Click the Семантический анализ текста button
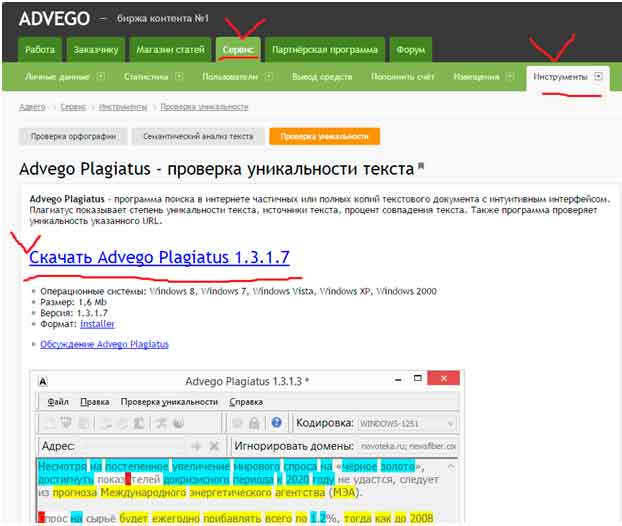The image size is (622, 526). click(x=198, y=136)
